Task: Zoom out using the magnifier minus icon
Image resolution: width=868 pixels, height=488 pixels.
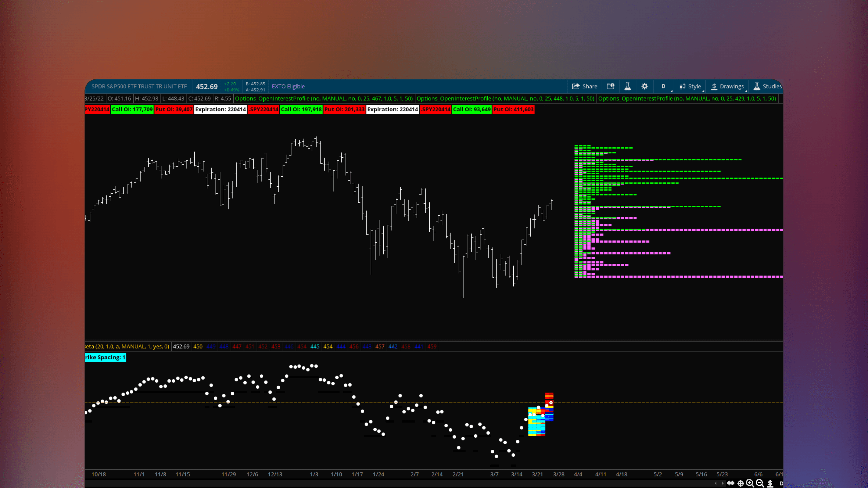Action: tap(759, 483)
